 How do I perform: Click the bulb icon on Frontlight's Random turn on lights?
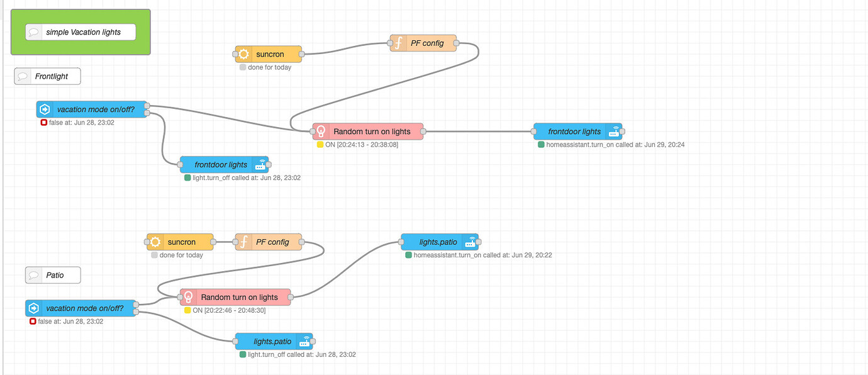click(x=321, y=131)
